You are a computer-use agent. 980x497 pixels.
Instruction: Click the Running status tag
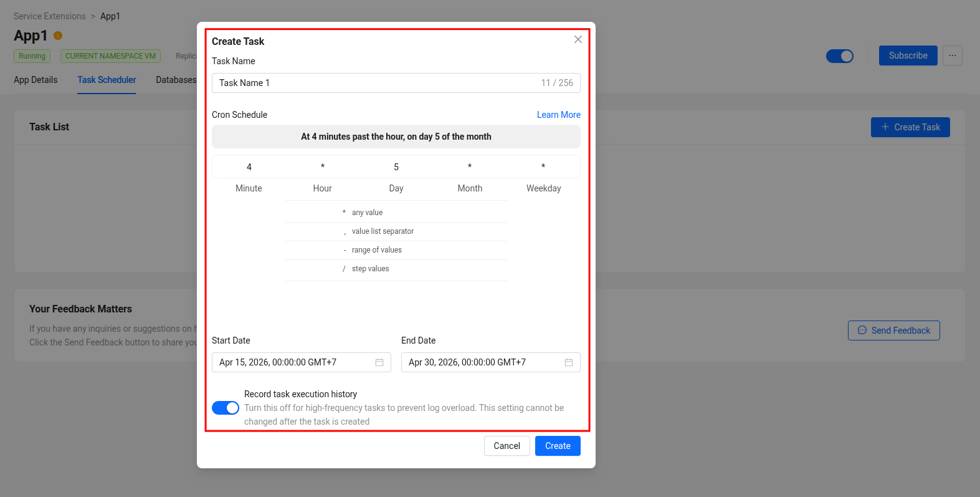point(32,56)
